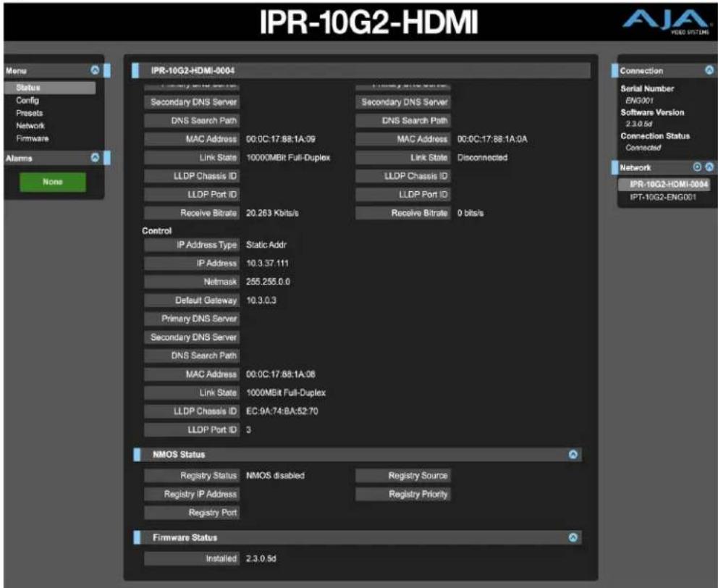Click the Registry Status label
The image size is (718, 588).
[x=192, y=476]
